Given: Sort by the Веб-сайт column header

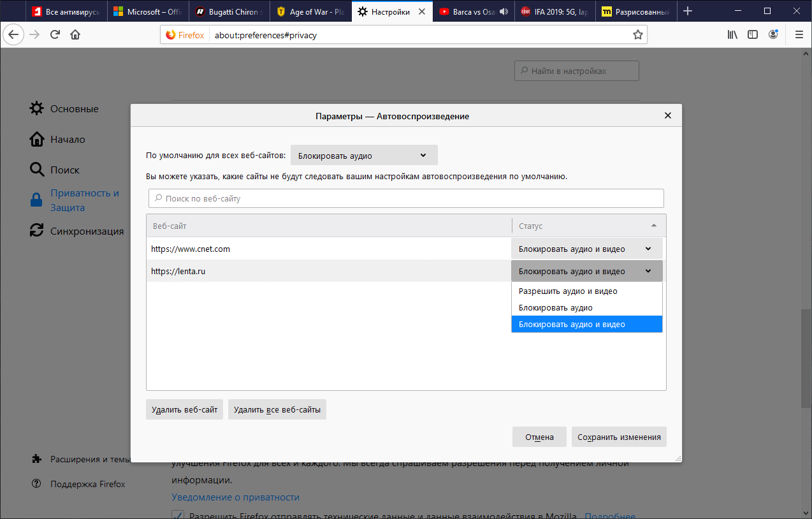Looking at the screenshot, I should (x=329, y=226).
